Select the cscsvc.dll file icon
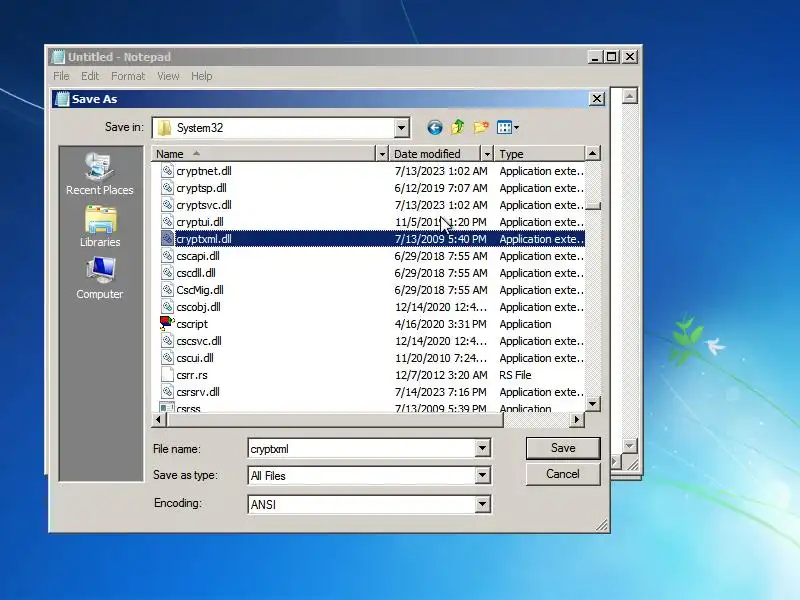 [x=167, y=341]
